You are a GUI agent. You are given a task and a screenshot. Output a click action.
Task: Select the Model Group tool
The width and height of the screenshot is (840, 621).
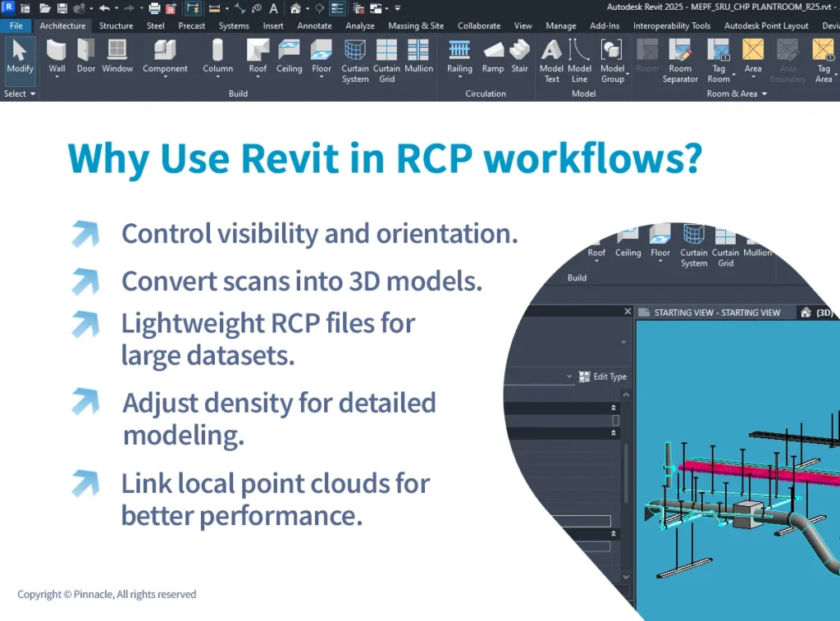(x=612, y=61)
